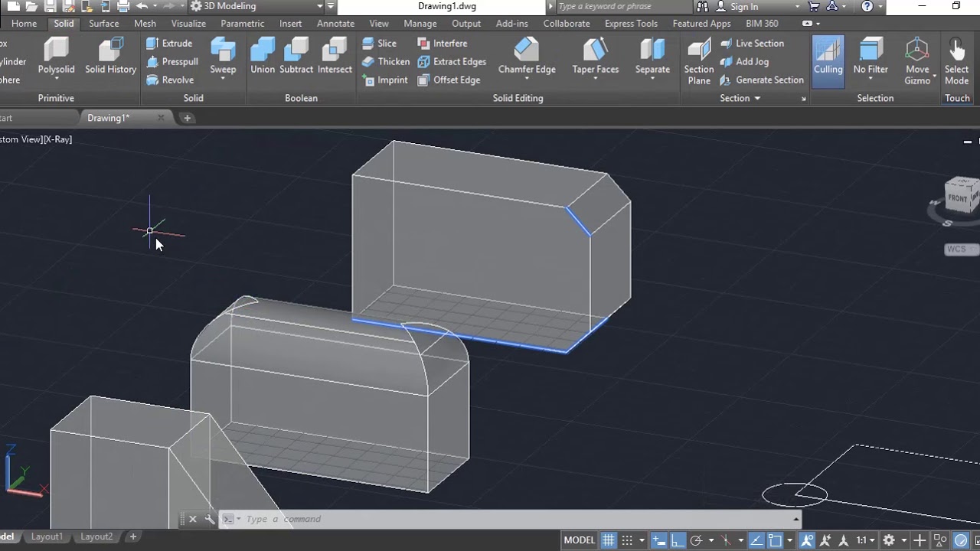
Task: Click the FRONT face of ViewCube
Action: pos(959,198)
